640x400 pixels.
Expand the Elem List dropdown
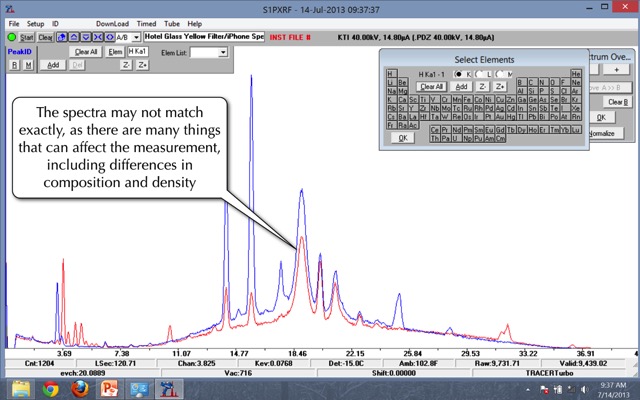222,51
